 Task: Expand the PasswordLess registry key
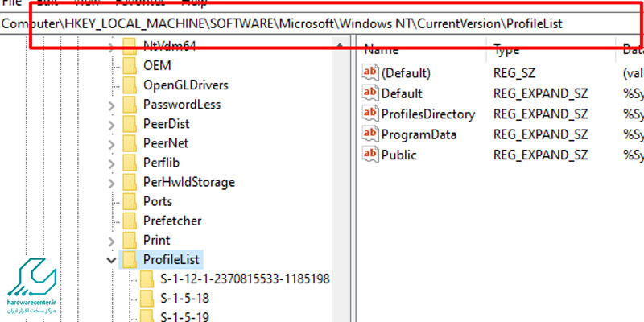coord(111,105)
